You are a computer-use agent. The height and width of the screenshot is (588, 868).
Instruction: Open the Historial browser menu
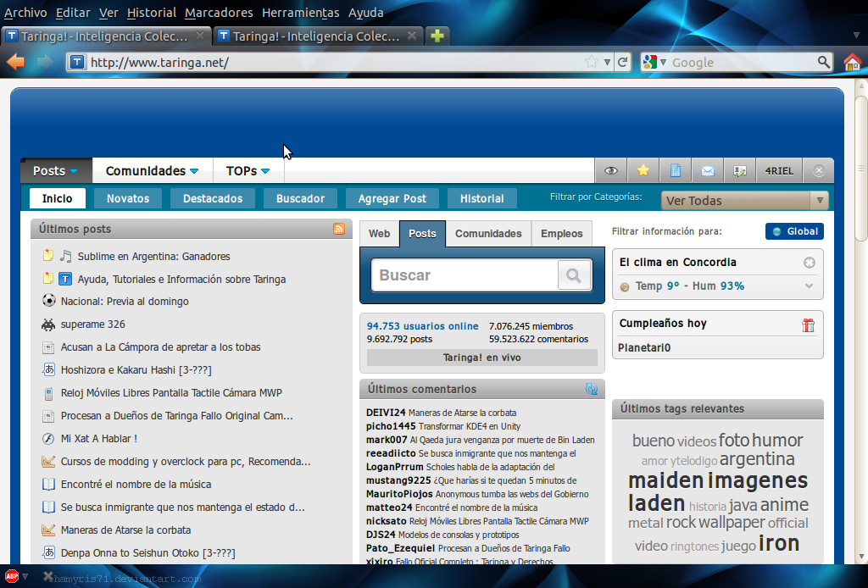pyautogui.click(x=151, y=12)
